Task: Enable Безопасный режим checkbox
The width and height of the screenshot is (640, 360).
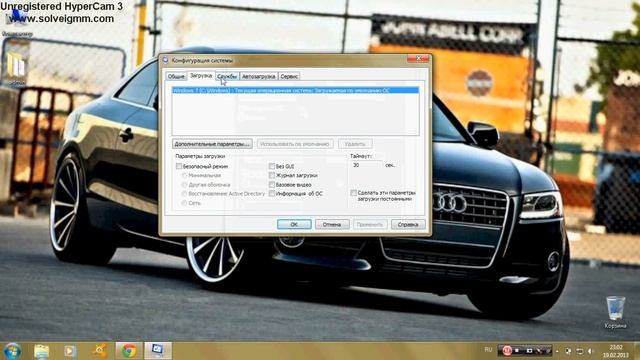Action: point(179,166)
